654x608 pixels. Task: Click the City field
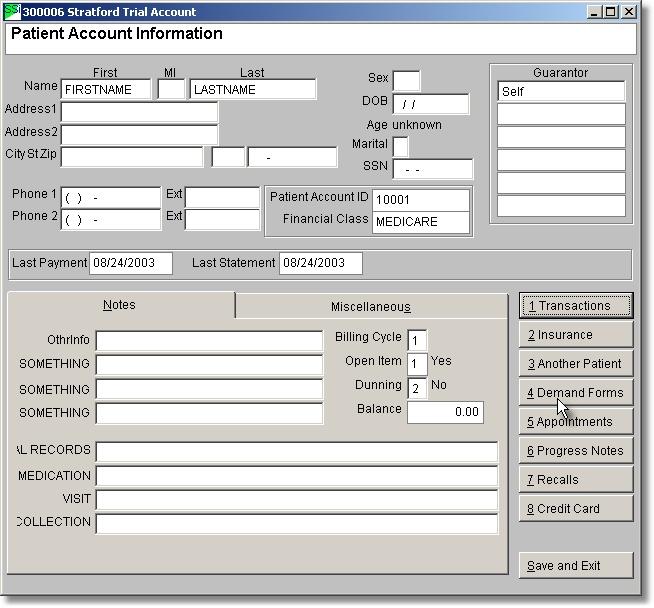click(132, 157)
